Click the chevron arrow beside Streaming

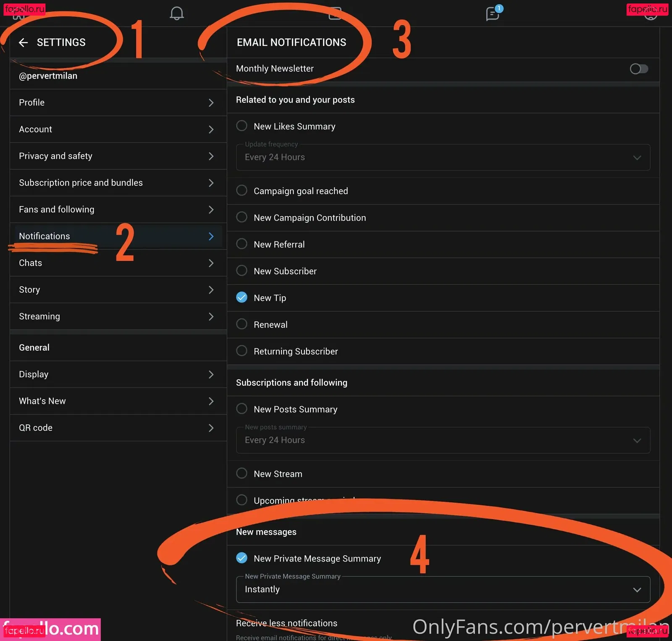[x=211, y=317]
